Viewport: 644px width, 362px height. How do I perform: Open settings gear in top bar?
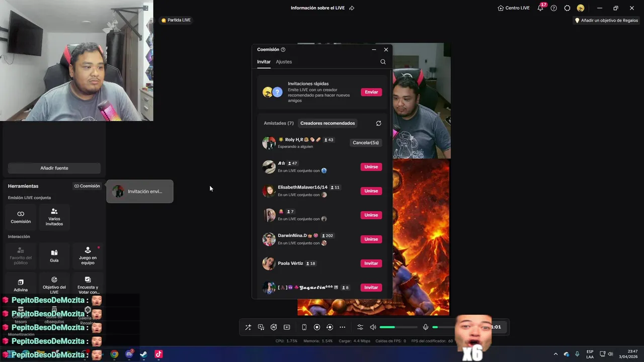click(x=567, y=8)
